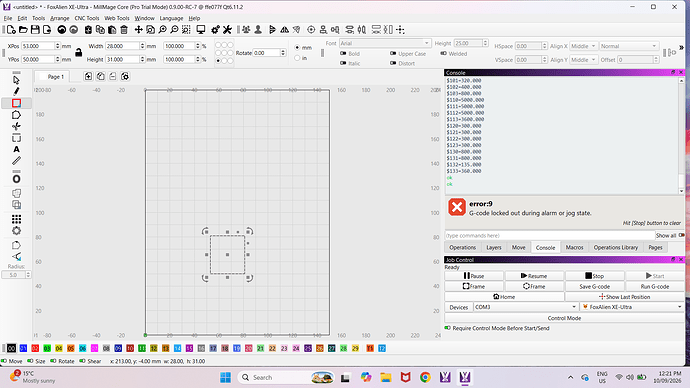Open the FoxAlien XE-Ultra device dropdown
690x388 pixels.
(632, 307)
